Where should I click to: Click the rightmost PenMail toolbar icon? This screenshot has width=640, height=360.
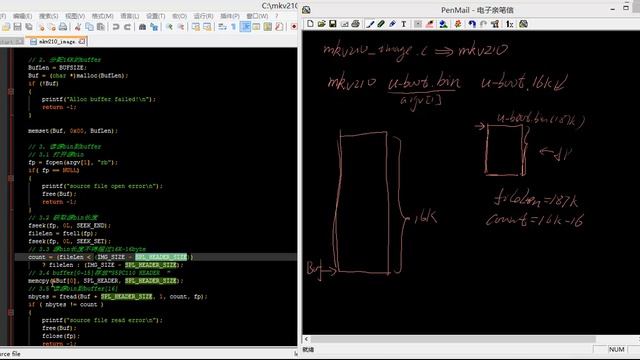pos(523,24)
